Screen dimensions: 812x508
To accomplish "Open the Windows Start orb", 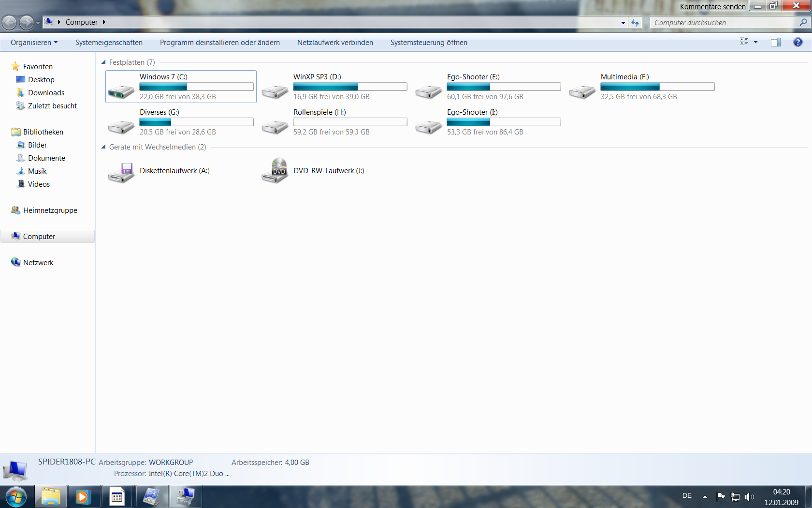I will tap(16, 497).
